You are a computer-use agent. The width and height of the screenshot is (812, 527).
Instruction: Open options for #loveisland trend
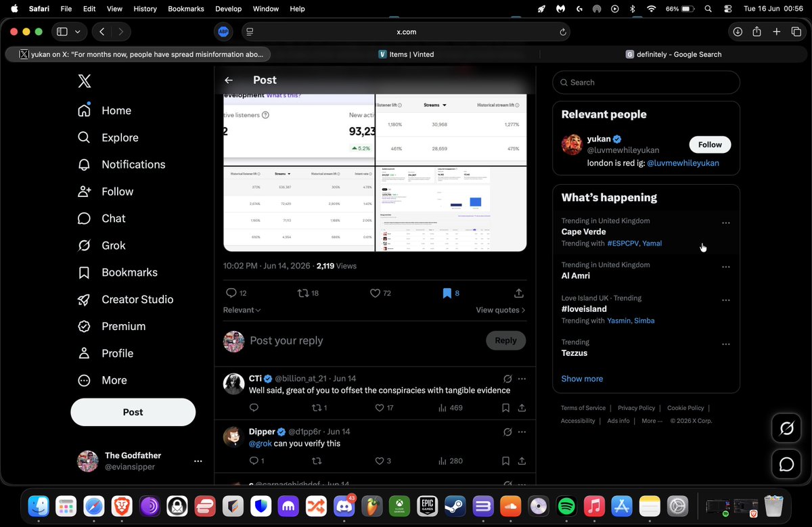point(725,300)
